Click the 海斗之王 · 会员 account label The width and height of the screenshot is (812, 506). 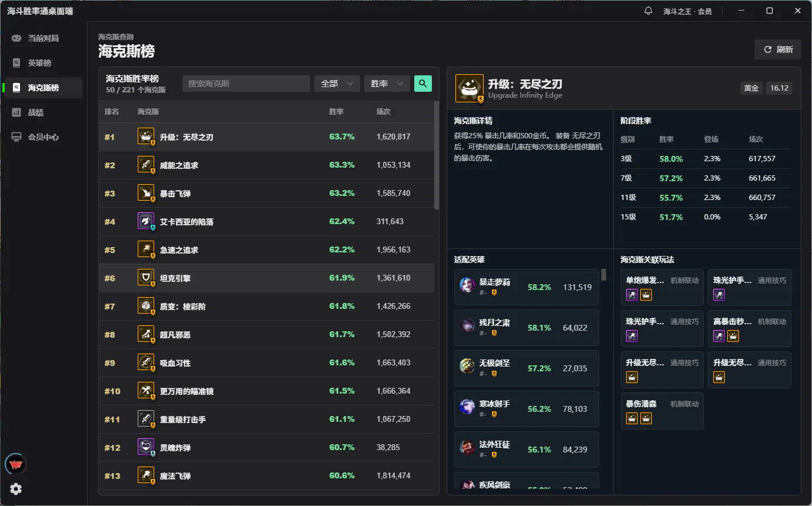coord(687,11)
